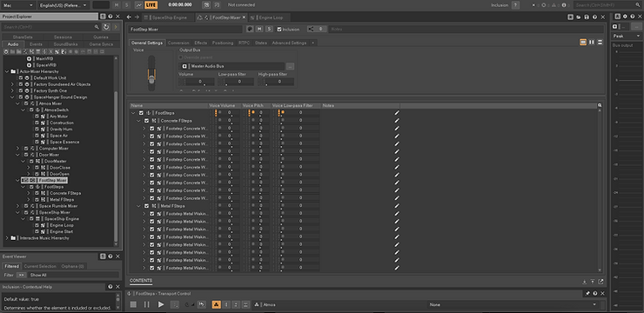Open the Mac platform dropdown
The image size is (644, 313).
pos(18,5)
